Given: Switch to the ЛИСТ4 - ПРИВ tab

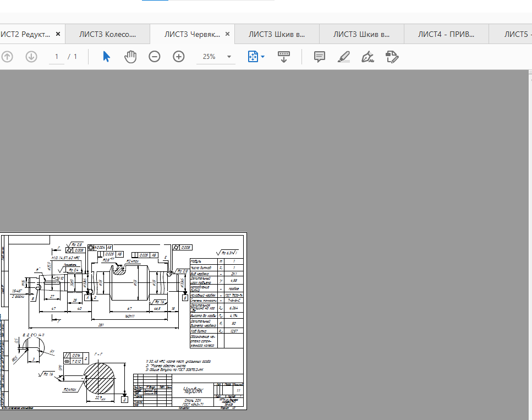Looking at the screenshot, I should click(x=446, y=34).
